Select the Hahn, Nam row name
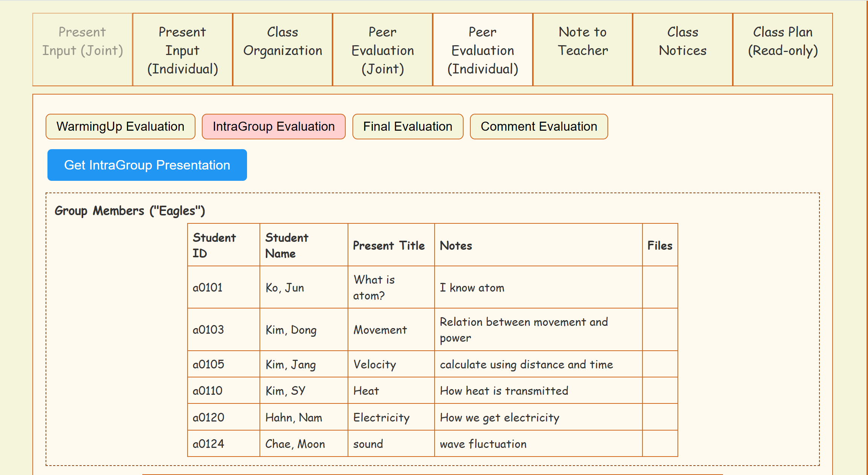The width and height of the screenshot is (868, 475). point(294,417)
